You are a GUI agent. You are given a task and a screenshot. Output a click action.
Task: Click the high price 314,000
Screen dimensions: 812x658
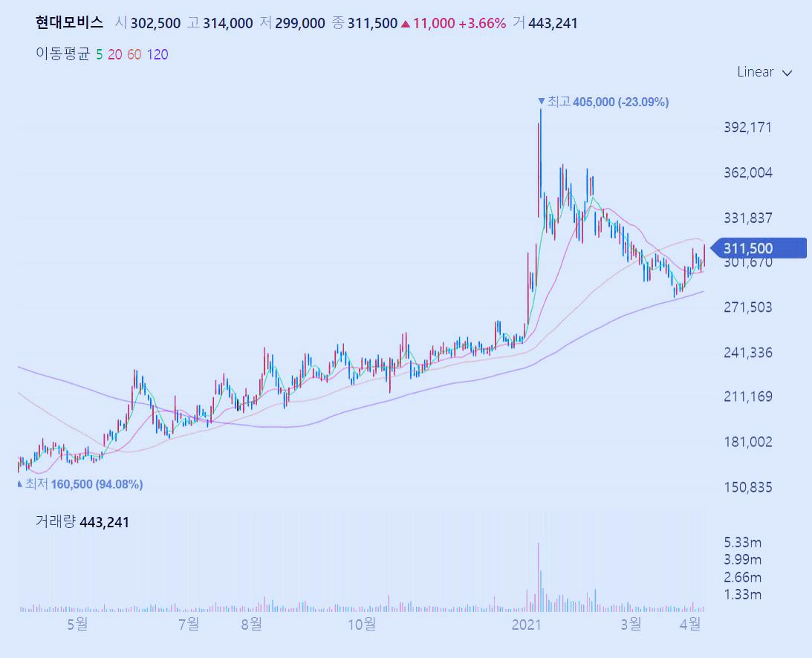[x=228, y=23]
